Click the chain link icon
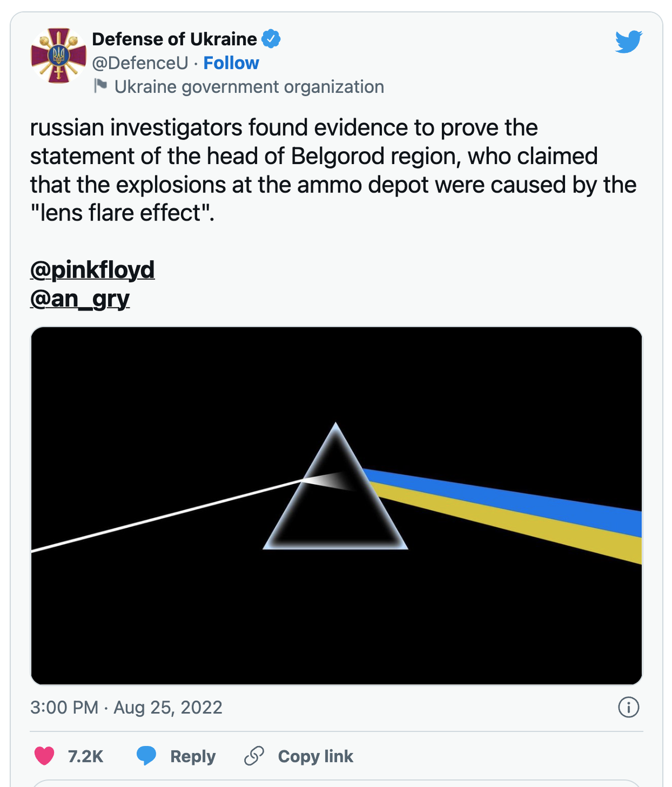This screenshot has height=787, width=672. click(254, 756)
